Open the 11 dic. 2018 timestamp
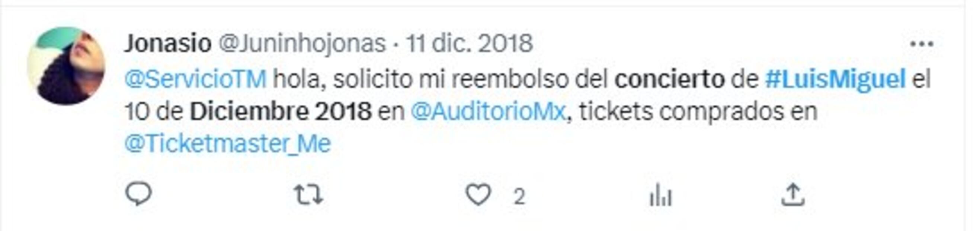This screenshot has width=980, height=231. click(469, 44)
